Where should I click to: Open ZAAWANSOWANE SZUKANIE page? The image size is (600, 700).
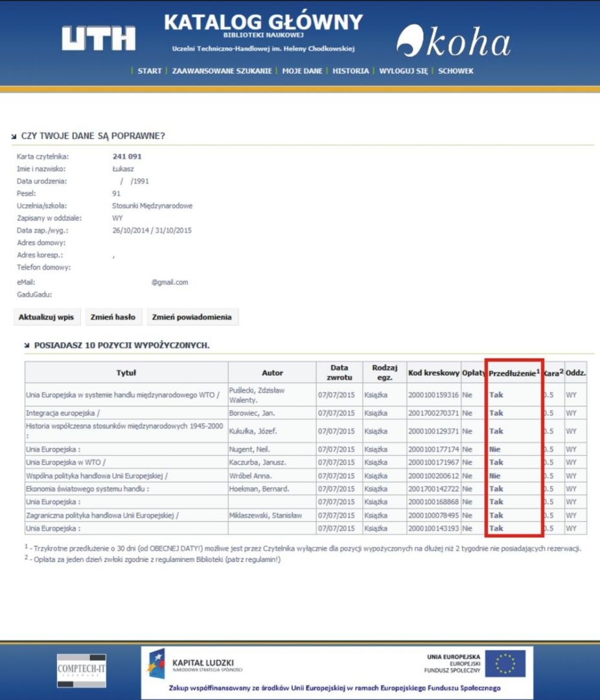[x=222, y=71]
